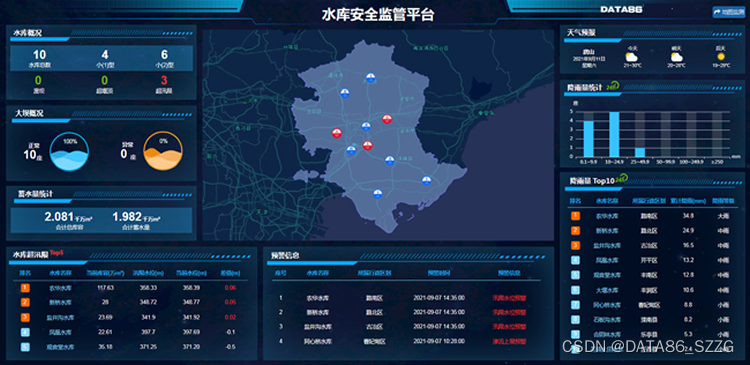Screen dimensions: 750x365
Task: Click the short rainfall bar for 25~49.9 mm
Action: pos(640,152)
